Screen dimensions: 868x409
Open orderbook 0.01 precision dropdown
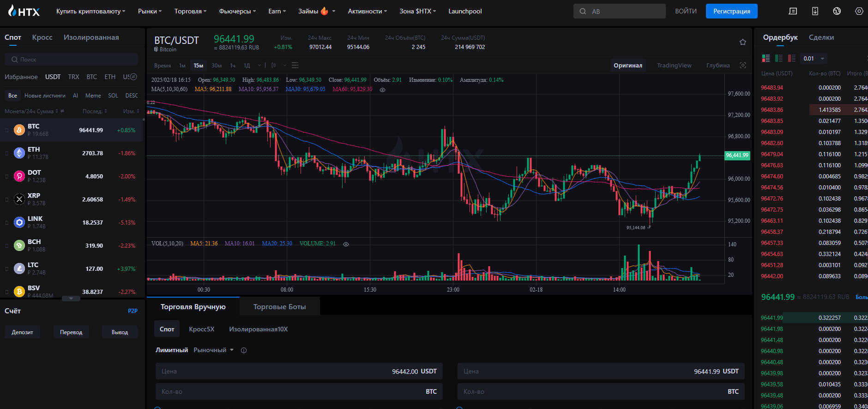coord(814,58)
